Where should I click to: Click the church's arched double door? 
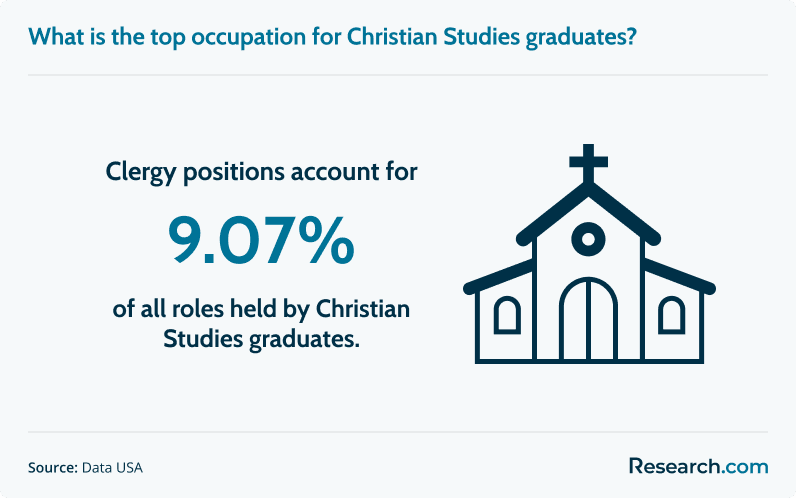tap(588, 320)
